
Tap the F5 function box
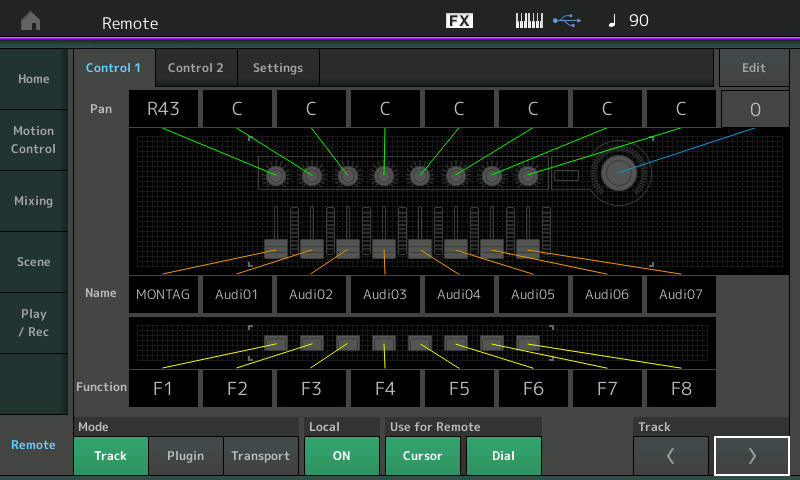(x=459, y=388)
